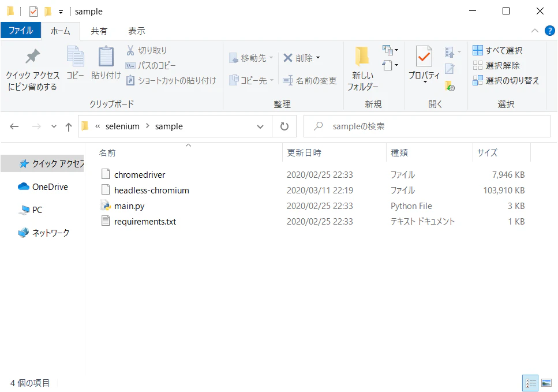This screenshot has width=558, height=392.
Task: Click the 103,910 KB size cell
Action: (504, 191)
